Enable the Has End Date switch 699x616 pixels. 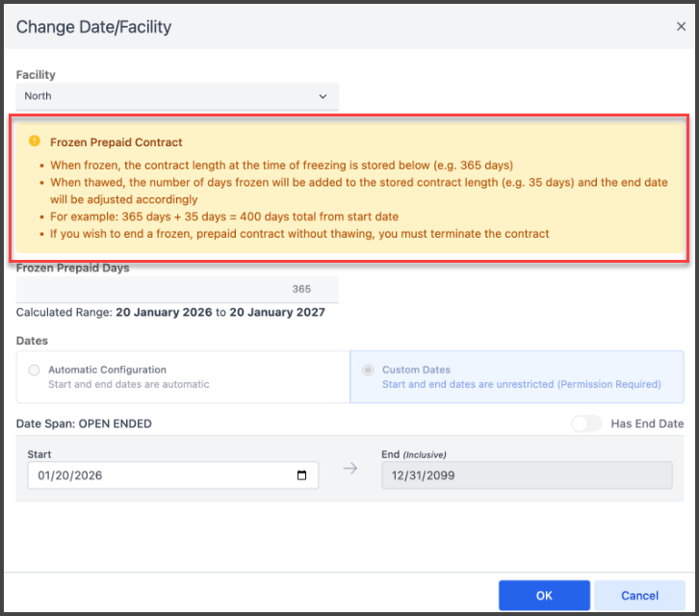[x=585, y=423]
